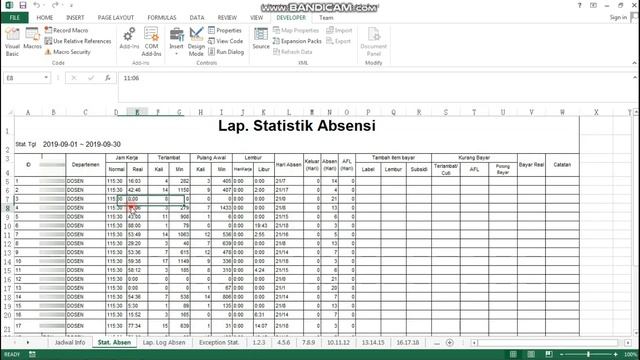This screenshot has width=640, height=360.
Task: Click the XML Import button
Action: pos(339,30)
